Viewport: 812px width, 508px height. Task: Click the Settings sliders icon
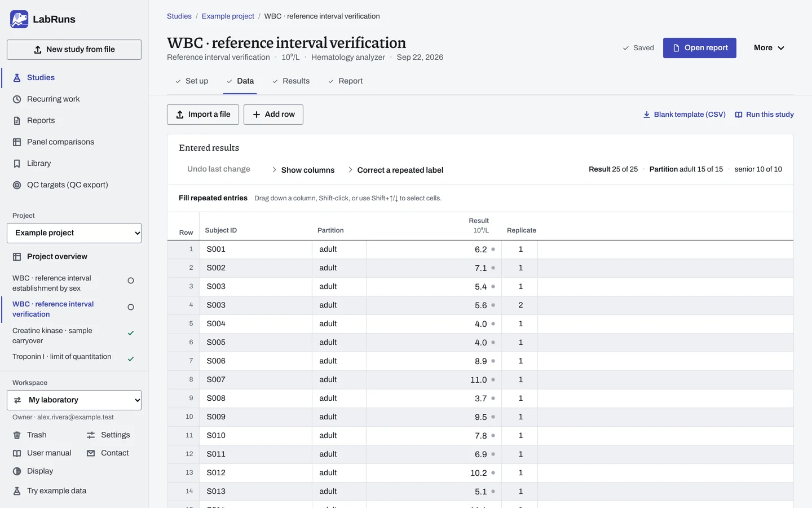[x=91, y=435]
